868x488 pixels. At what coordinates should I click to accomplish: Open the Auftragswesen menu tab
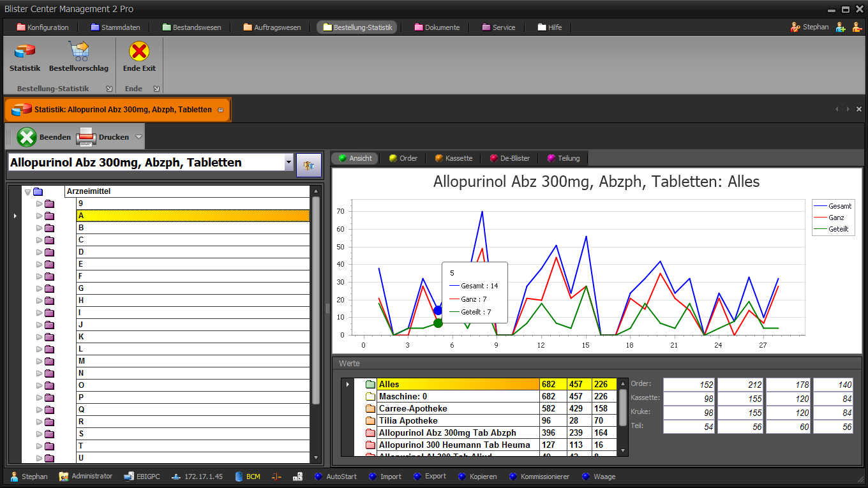272,27
